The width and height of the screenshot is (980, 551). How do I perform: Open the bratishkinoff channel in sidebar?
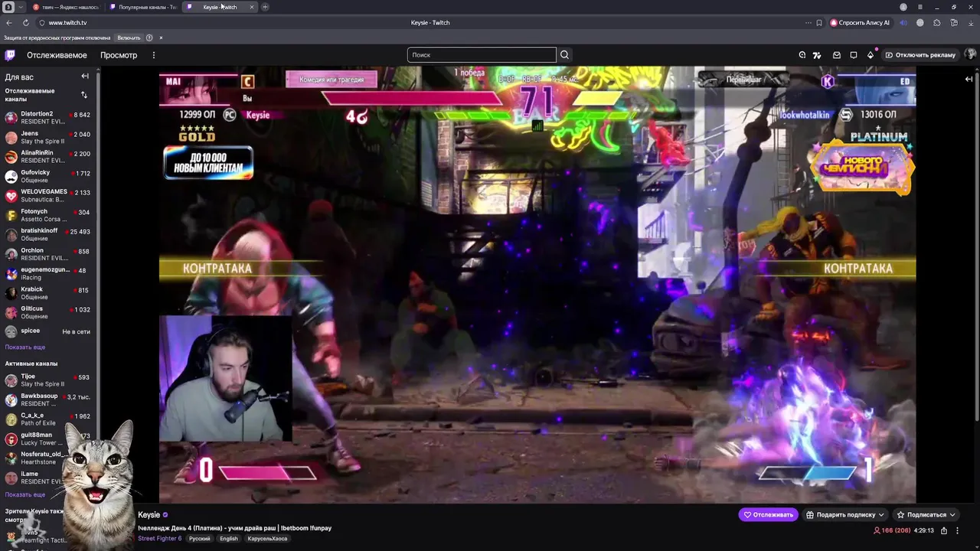point(47,234)
